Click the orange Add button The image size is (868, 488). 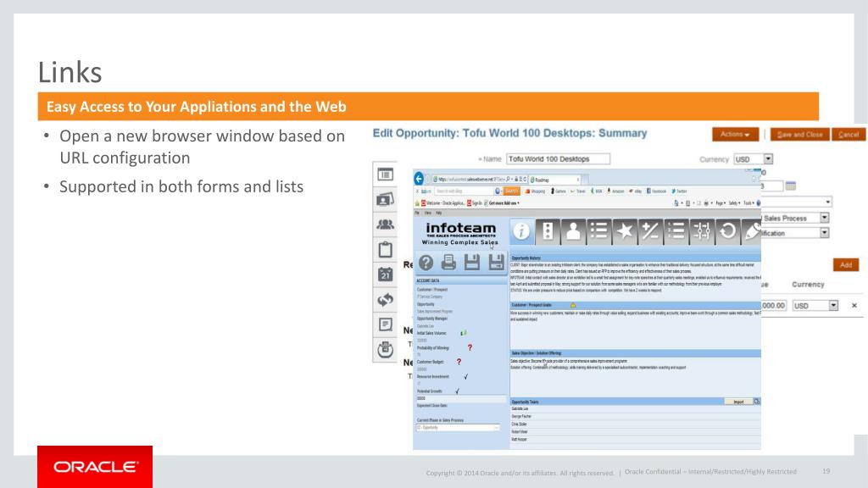click(x=846, y=265)
